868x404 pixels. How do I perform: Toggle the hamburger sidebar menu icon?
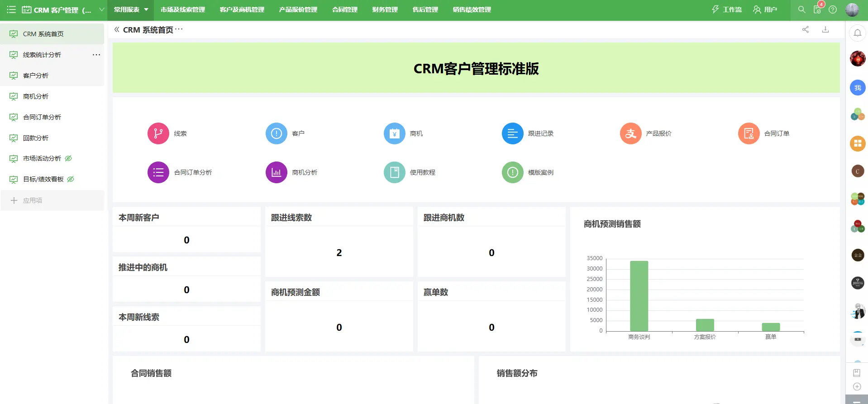point(11,10)
